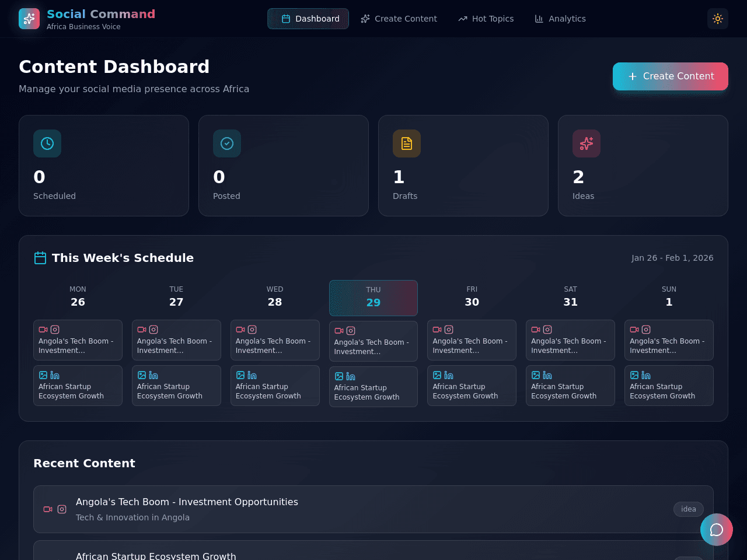Click the checkmark icon on the Posted card

coord(227,143)
